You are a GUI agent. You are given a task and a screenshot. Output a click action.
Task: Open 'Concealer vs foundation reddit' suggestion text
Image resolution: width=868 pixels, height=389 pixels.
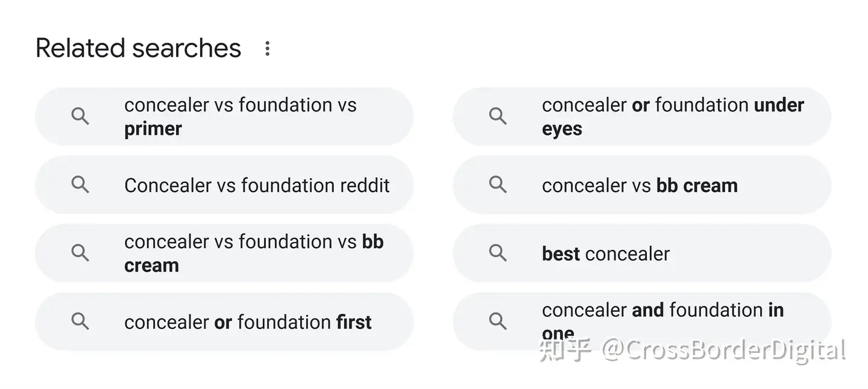point(257,185)
